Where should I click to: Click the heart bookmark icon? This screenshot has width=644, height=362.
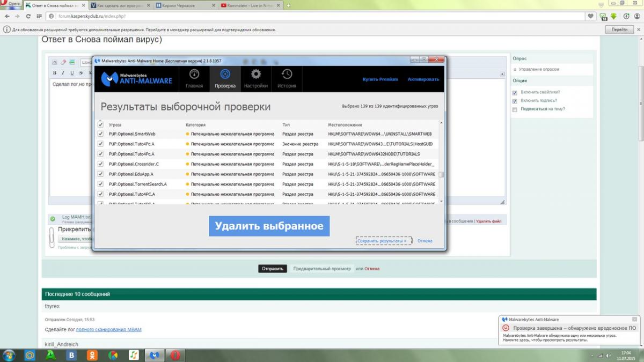pos(591,16)
